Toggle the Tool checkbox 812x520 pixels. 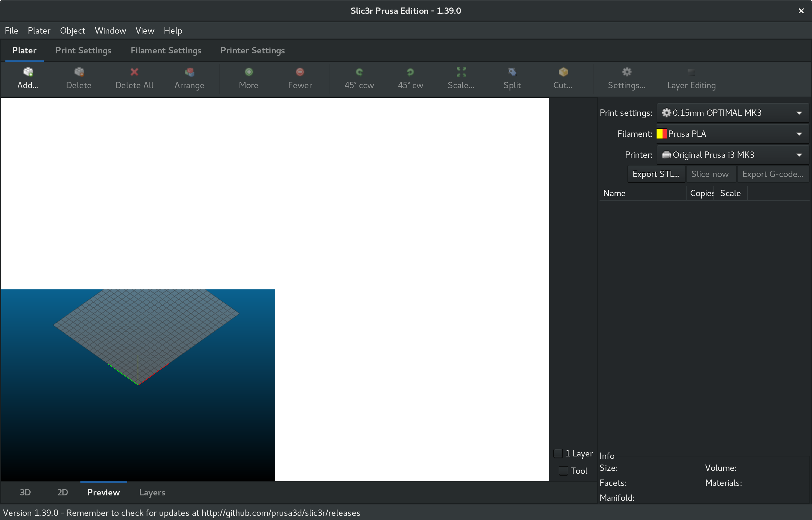(x=564, y=471)
